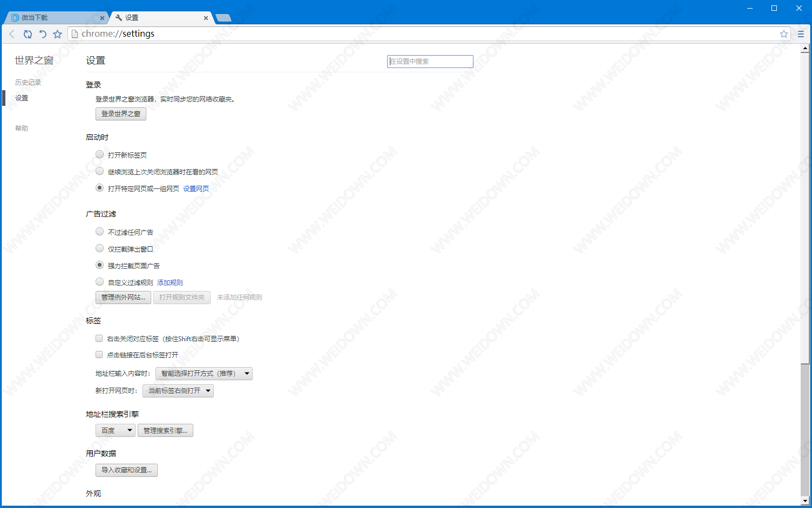Image resolution: width=812 pixels, height=508 pixels.
Task: Click the 未添加任何规则 status text
Action: pyautogui.click(x=240, y=297)
